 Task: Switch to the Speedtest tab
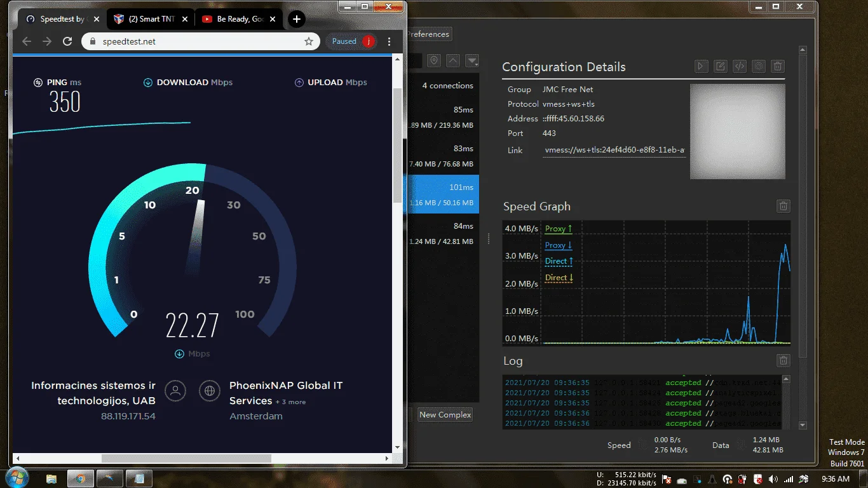pyautogui.click(x=62, y=19)
